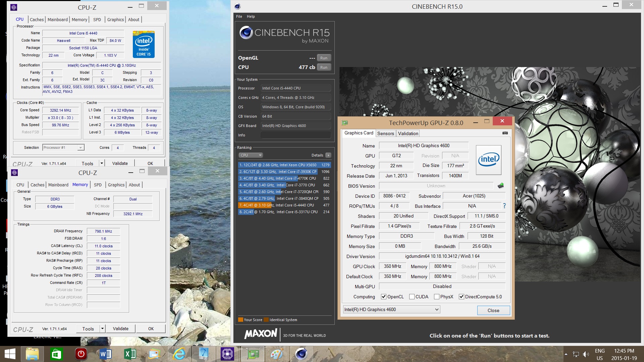Select the i7-4770K ranking entry
644x362 pixels.
[x=284, y=178]
